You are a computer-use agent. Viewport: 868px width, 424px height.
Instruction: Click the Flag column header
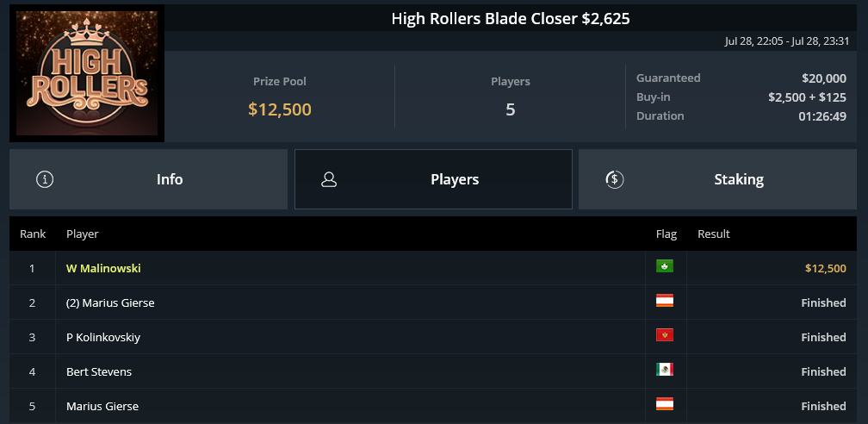coord(666,234)
